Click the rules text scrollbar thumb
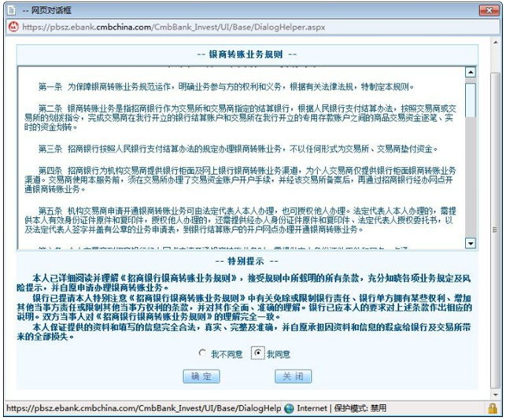 (x=471, y=101)
